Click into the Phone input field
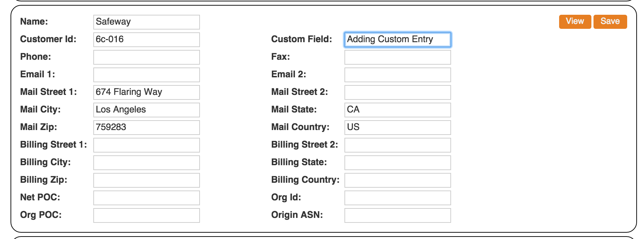 click(x=146, y=57)
